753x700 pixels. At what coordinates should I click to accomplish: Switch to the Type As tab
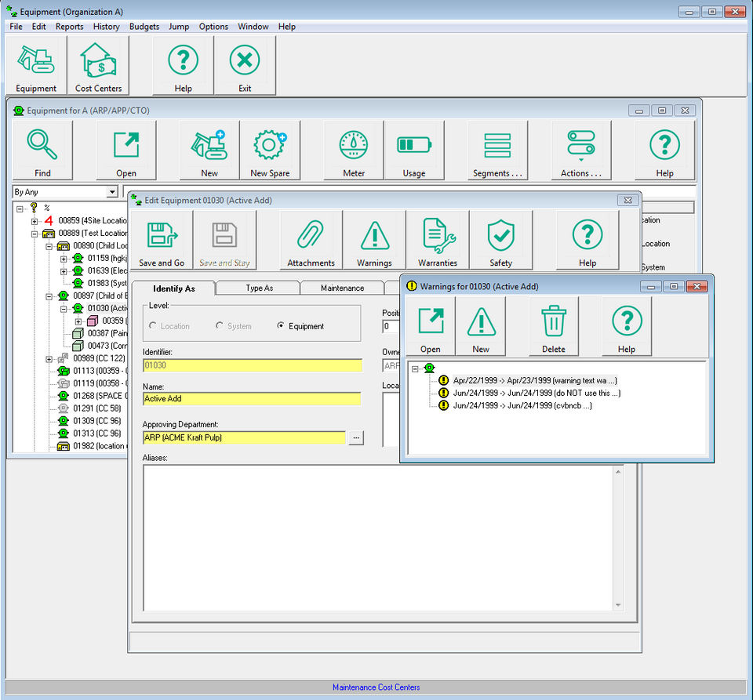point(259,288)
